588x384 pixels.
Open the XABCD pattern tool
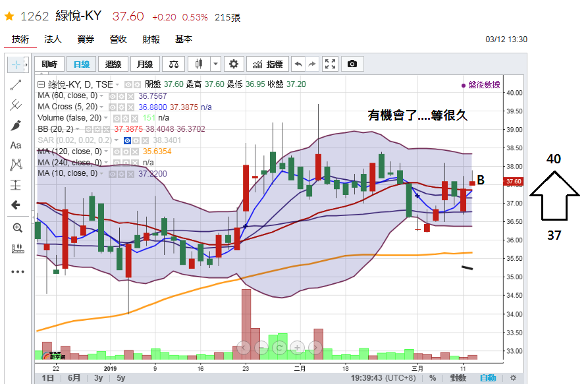coord(16,165)
